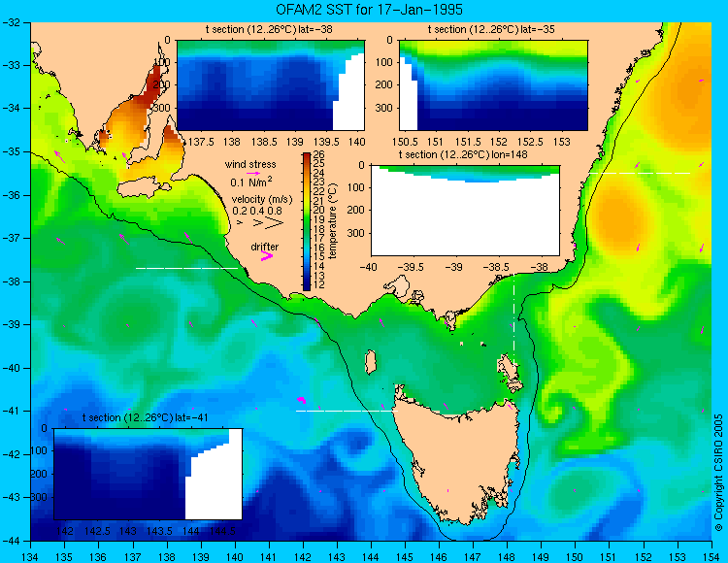Click depth label "200" on lon=148 inset
This screenshot has height=563, width=728.
tap(357, 210)
